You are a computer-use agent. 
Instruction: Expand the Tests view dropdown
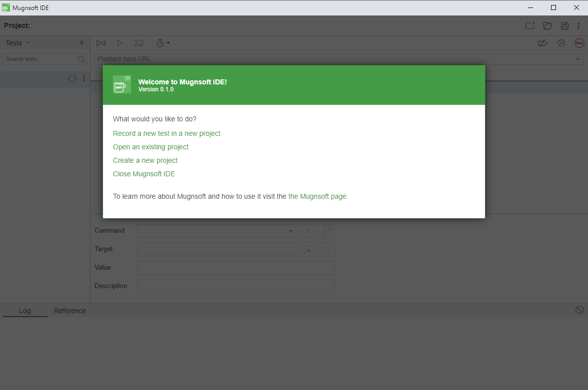(28, 43)
